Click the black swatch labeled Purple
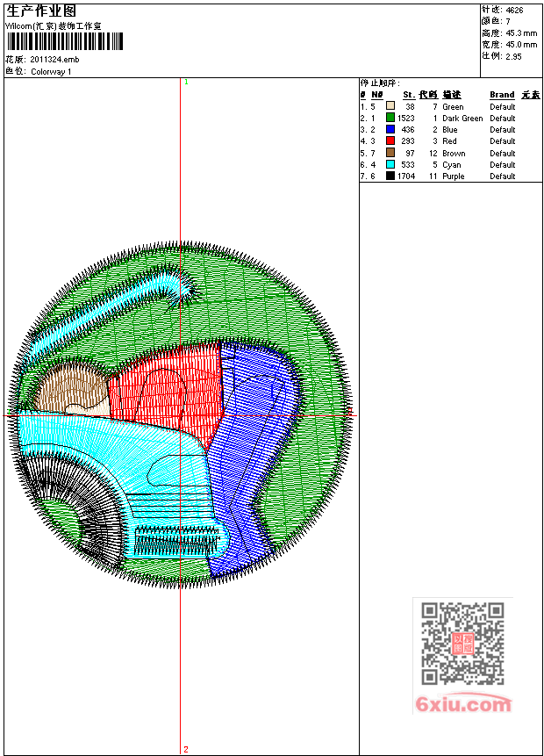This screenshot has height=756, width=544. pos(390,176)
